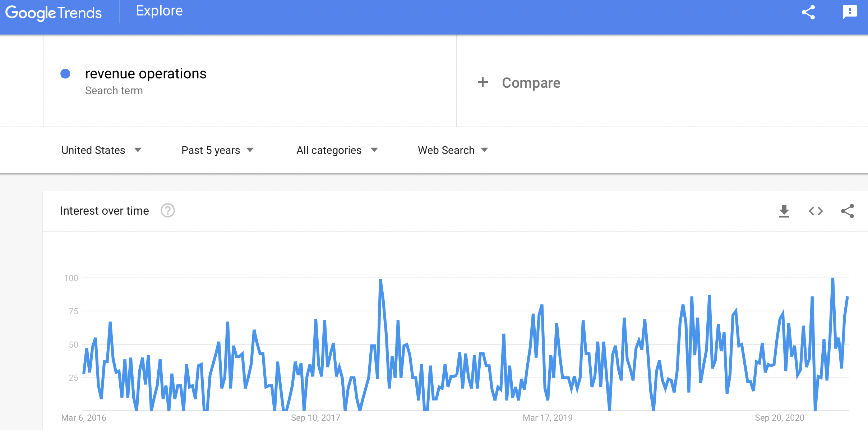
Task: Open the Web Search type dropdown
Action: [x=453, y=150]
